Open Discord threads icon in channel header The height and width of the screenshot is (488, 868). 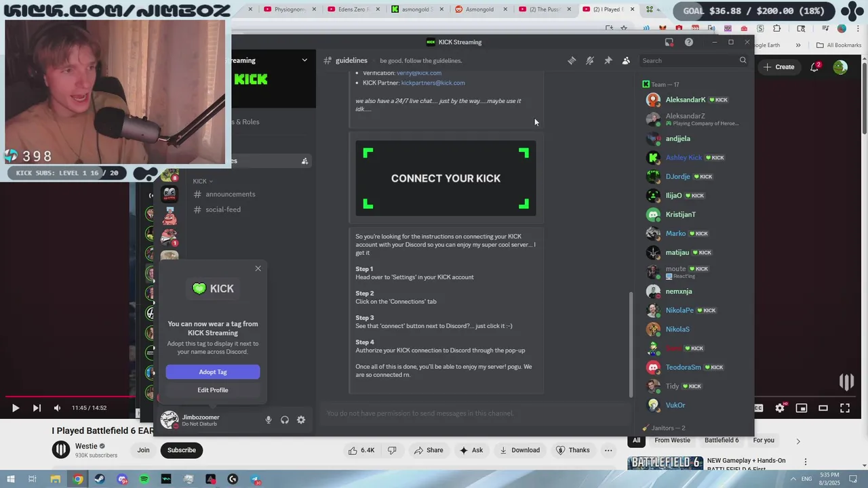point(572,60)
